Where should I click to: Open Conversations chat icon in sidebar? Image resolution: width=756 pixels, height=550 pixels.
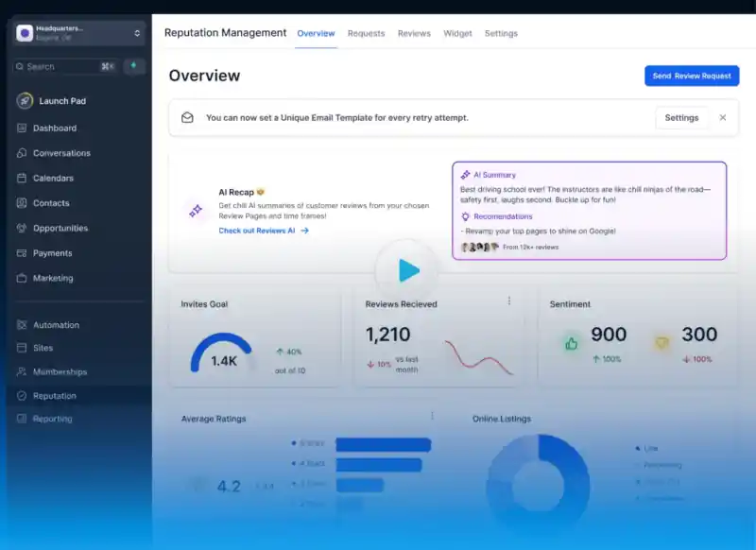21,153
